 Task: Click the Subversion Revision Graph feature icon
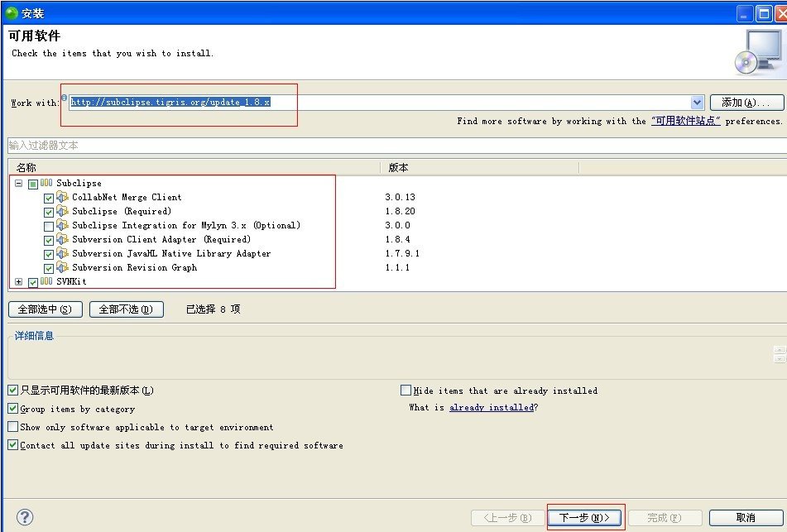(x=62, y=267)
